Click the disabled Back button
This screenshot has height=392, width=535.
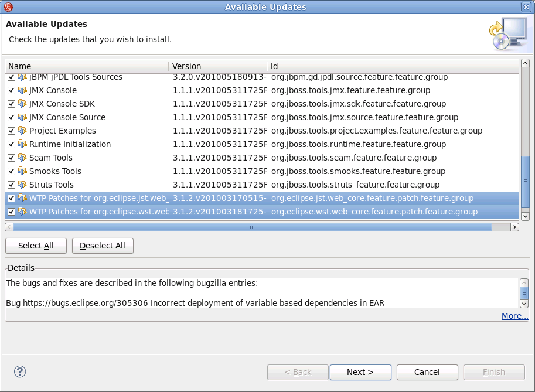pos(298,372)
